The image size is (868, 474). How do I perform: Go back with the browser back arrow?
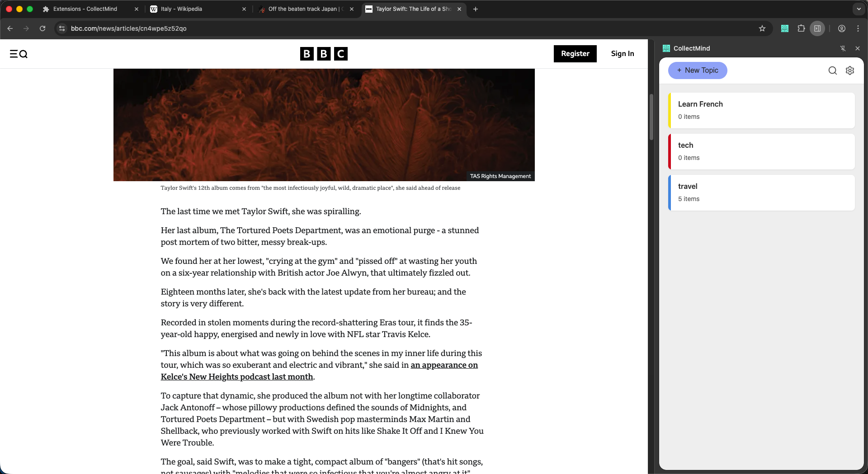point(10,28)
